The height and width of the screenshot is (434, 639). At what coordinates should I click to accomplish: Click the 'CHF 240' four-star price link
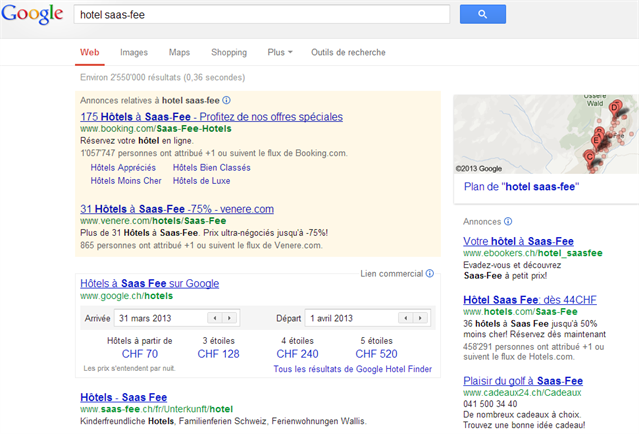pyautogui.click(x=297, y=354)
